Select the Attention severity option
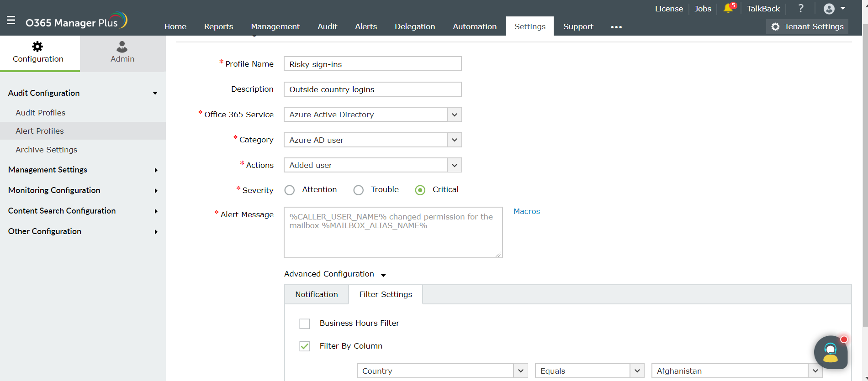This screenshot has width=868, height=381. click(290, 190)
